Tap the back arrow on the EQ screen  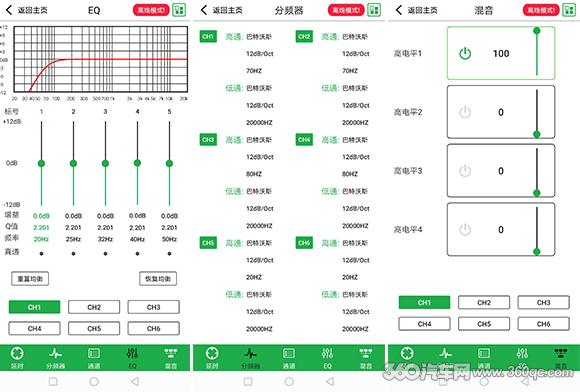pyautogui.click(x=9, y=10)
